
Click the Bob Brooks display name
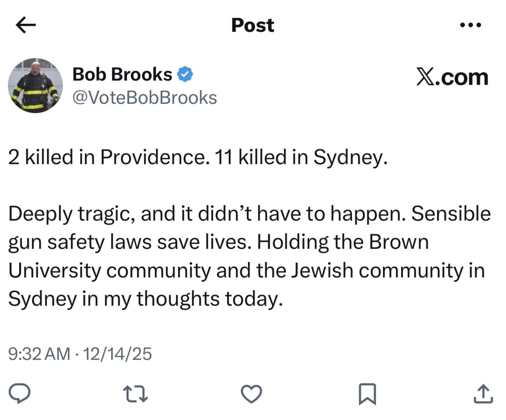[x=122, y=74]
